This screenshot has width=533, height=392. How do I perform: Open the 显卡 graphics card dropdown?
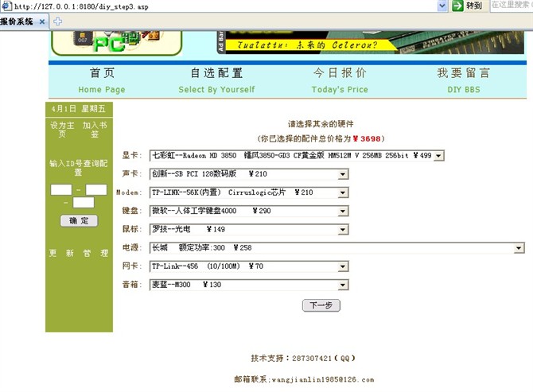tap(297, 156)
